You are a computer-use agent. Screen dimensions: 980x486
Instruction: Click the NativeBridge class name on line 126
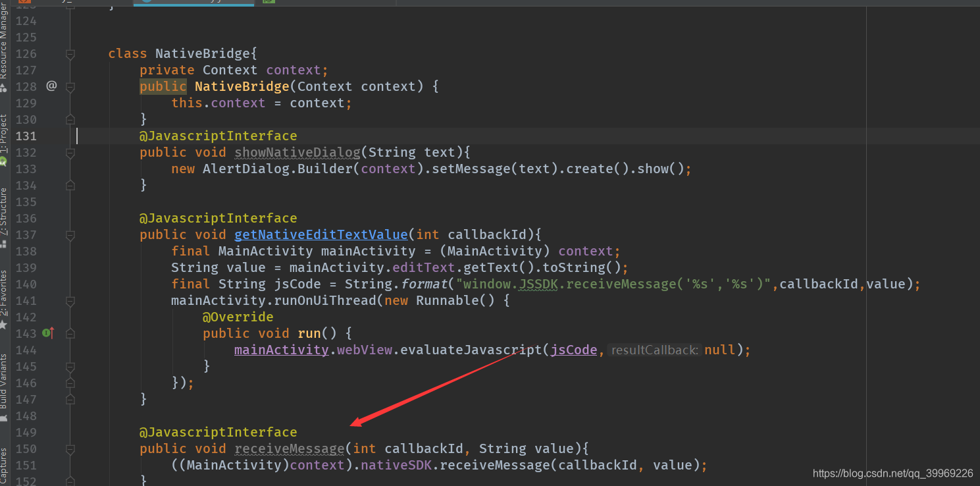[203, 53]
